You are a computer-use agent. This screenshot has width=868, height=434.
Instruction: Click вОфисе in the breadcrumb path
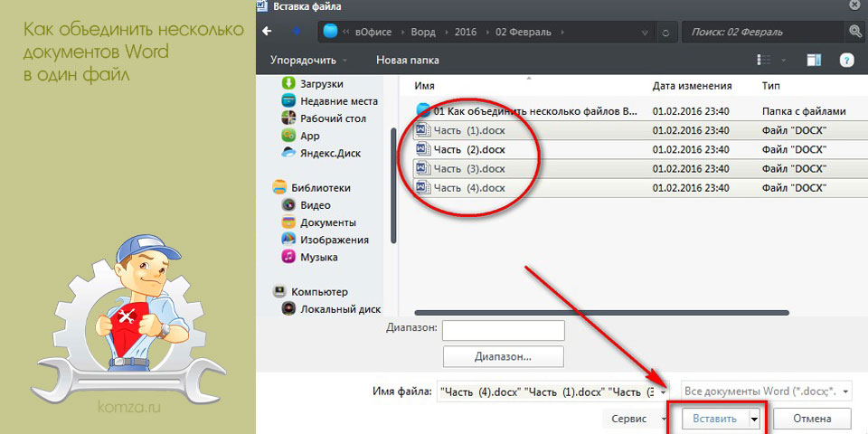point(373,33)
